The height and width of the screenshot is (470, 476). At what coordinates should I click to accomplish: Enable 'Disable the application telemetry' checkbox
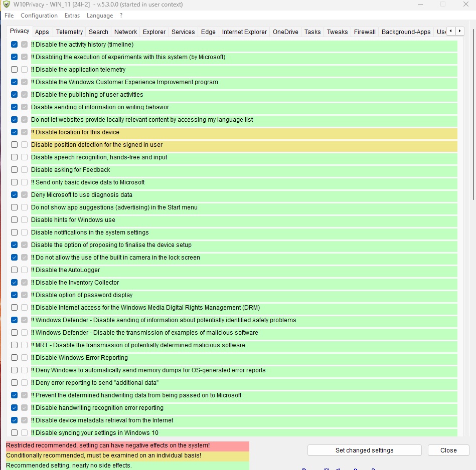pyautogui.click(x=15, y=70)
